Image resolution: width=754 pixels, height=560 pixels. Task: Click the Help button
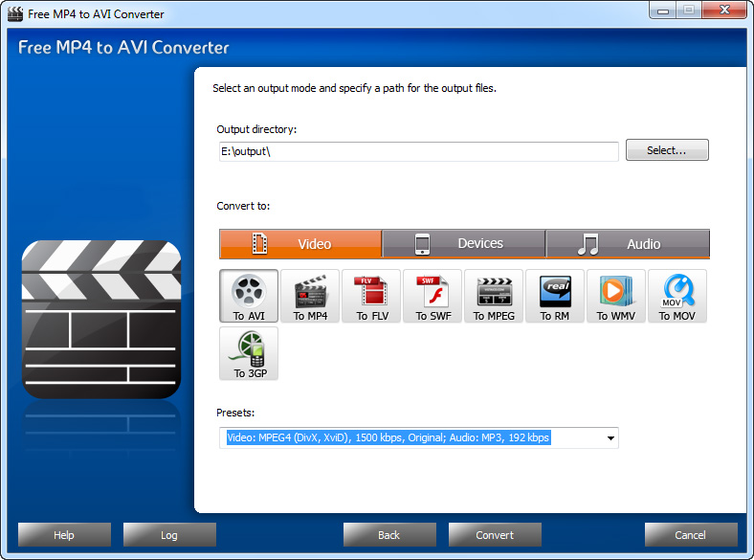(64, 535)
